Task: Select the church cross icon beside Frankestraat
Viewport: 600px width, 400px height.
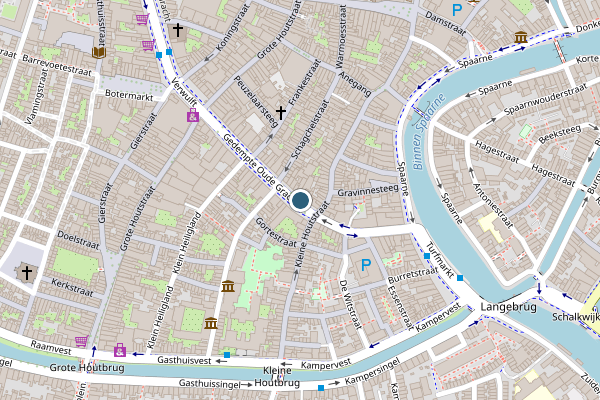Action: pos(281,113)
